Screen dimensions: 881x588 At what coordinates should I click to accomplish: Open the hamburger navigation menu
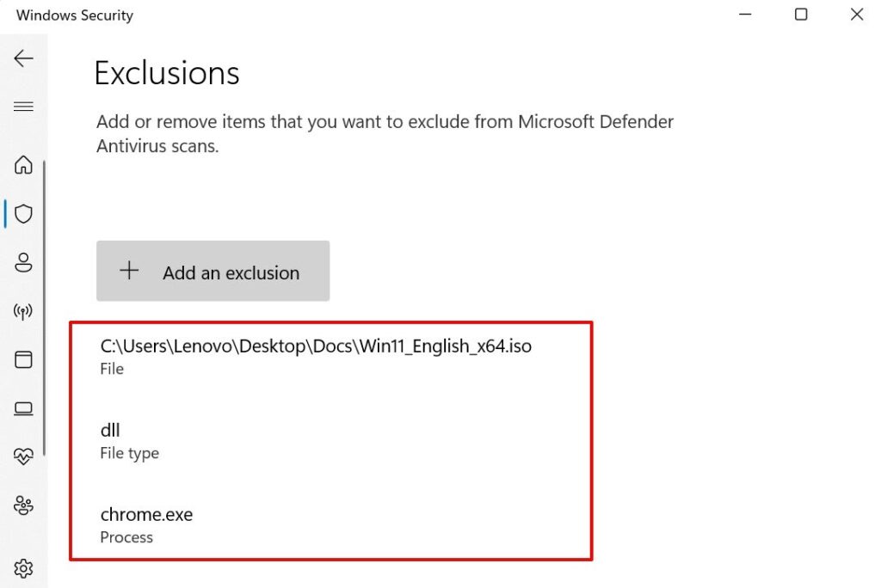pos(23,107)
